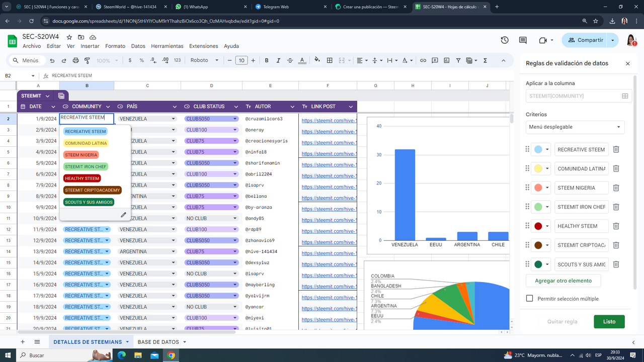Click increase decimal places icon
Screen dimensions: 644x362
(x=166, y=60)
